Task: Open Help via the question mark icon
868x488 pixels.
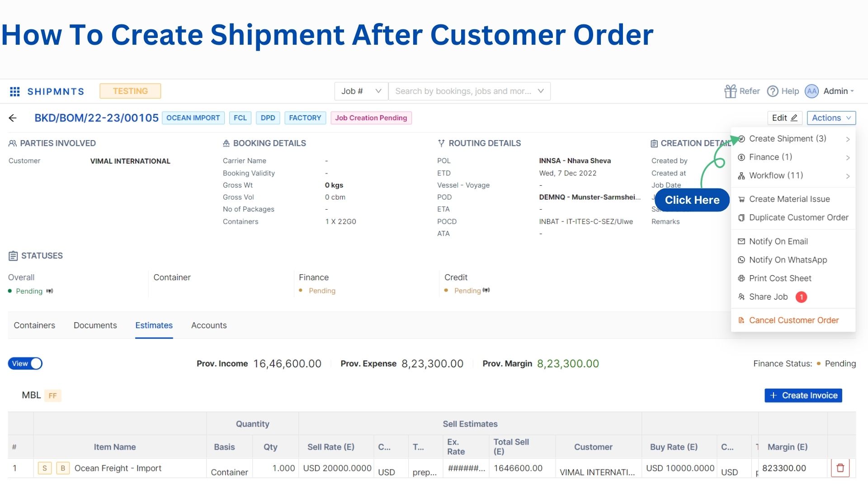Action: pyautogui.click(x=773, y=91)
